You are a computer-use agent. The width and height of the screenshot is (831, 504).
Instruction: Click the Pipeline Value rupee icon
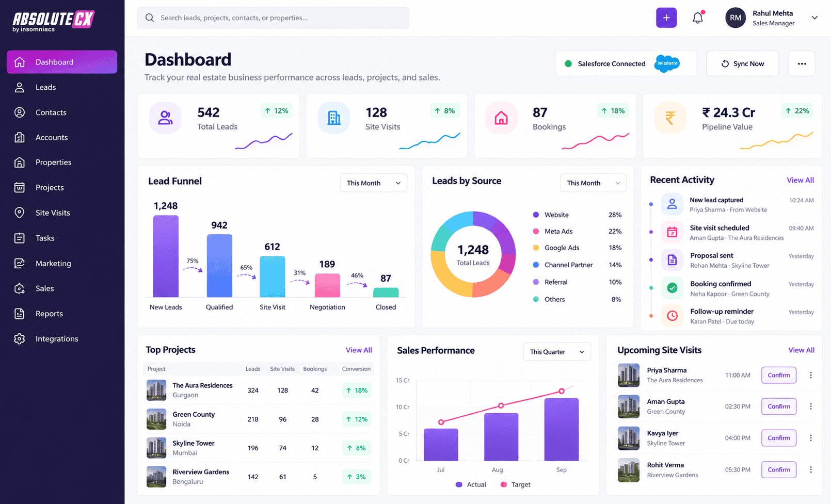click(x=670, y=118)
